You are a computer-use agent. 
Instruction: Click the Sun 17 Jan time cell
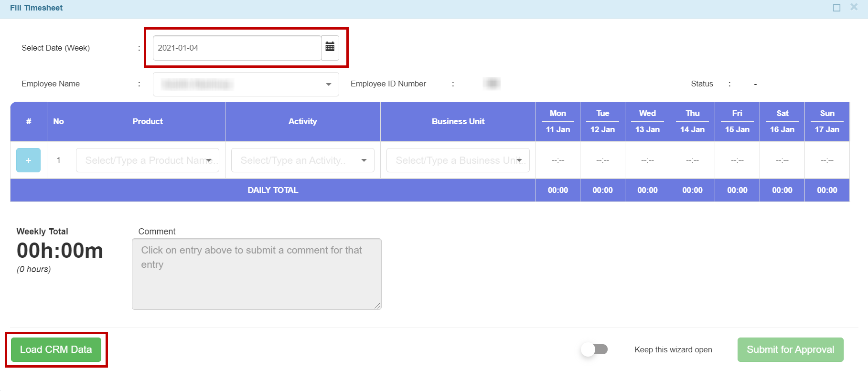point(827,160)
